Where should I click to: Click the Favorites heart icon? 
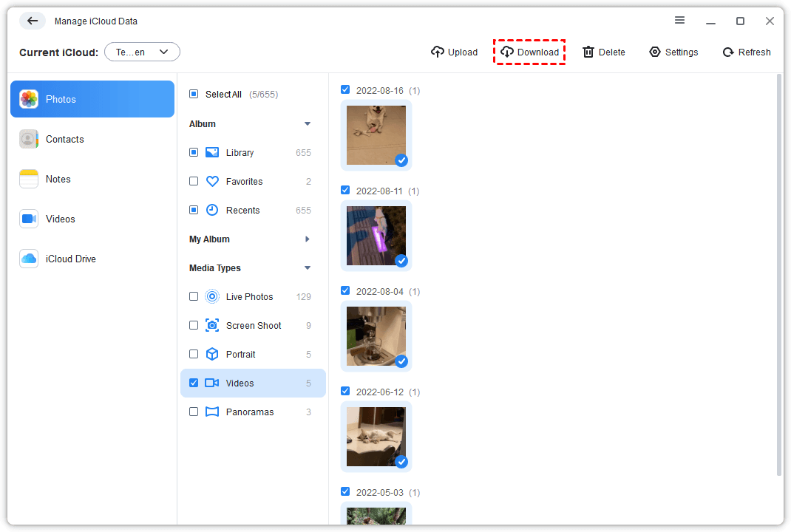pos(212,181)
